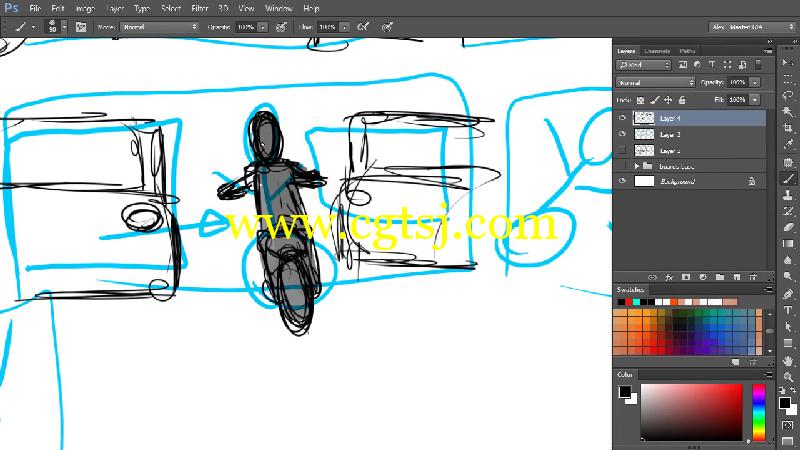The height and width of the screenshot is (450, 800).
Task: Open the Edit menu
Action: 58,9
